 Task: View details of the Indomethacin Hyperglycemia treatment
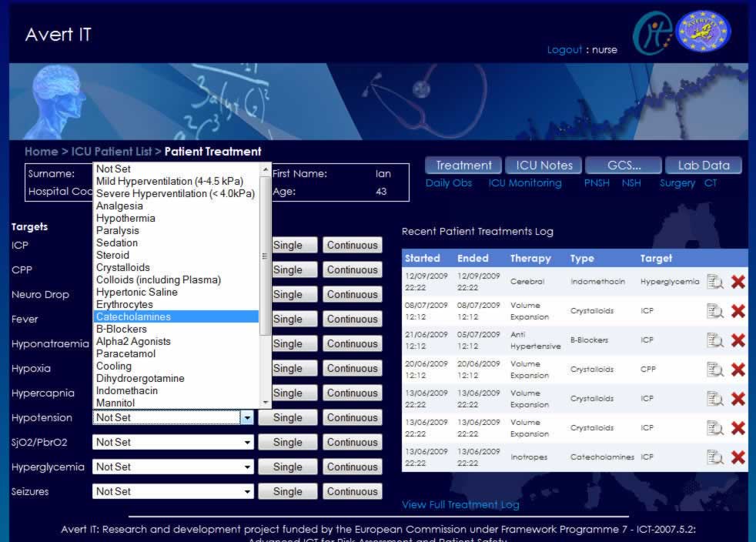(x=715, y=282)
